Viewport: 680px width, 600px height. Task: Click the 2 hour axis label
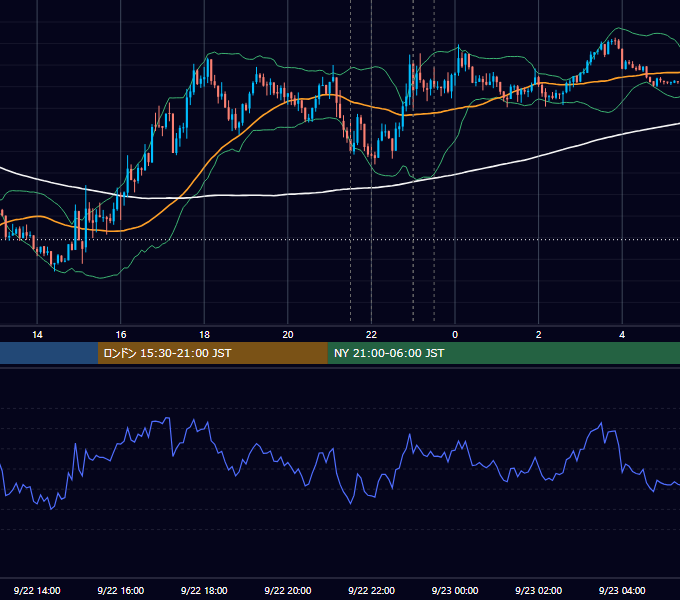point(539,335)
